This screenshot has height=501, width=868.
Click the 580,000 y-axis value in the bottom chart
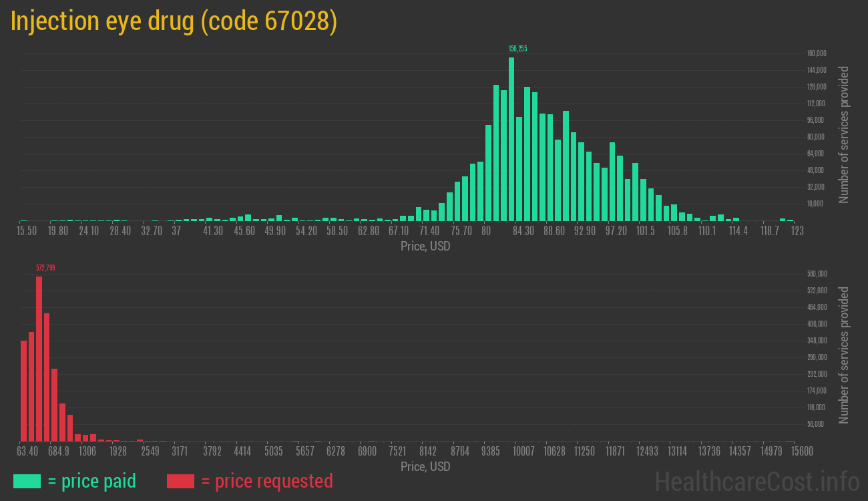point(817,273)
